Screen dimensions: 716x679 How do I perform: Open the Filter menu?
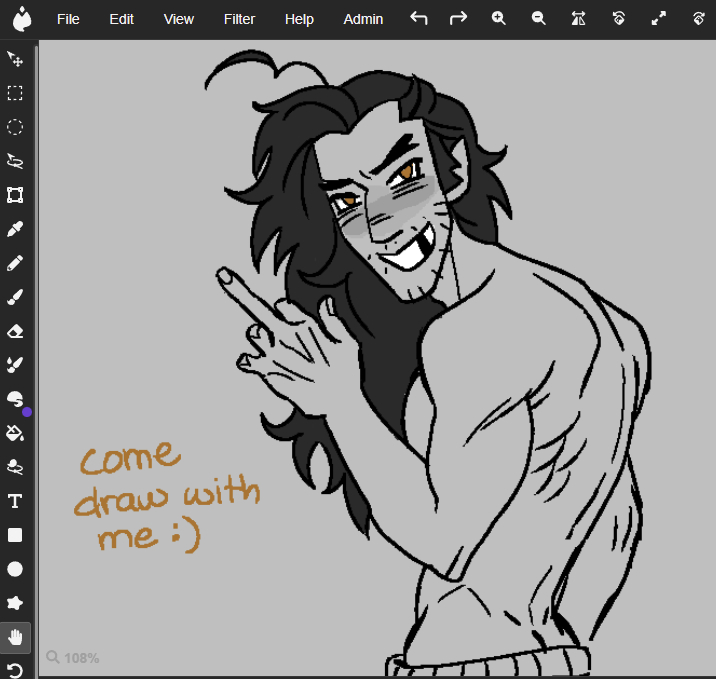coord(239,19)
